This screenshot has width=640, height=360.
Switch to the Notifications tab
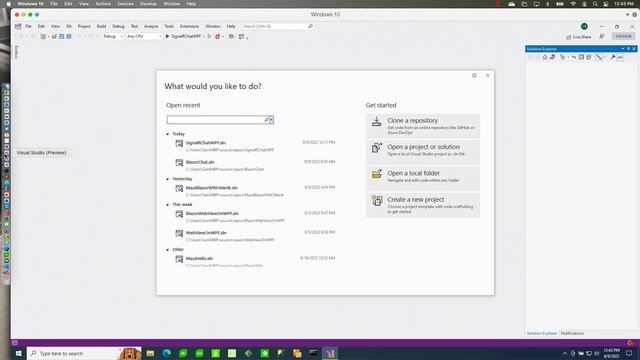(x=572, y=333)
